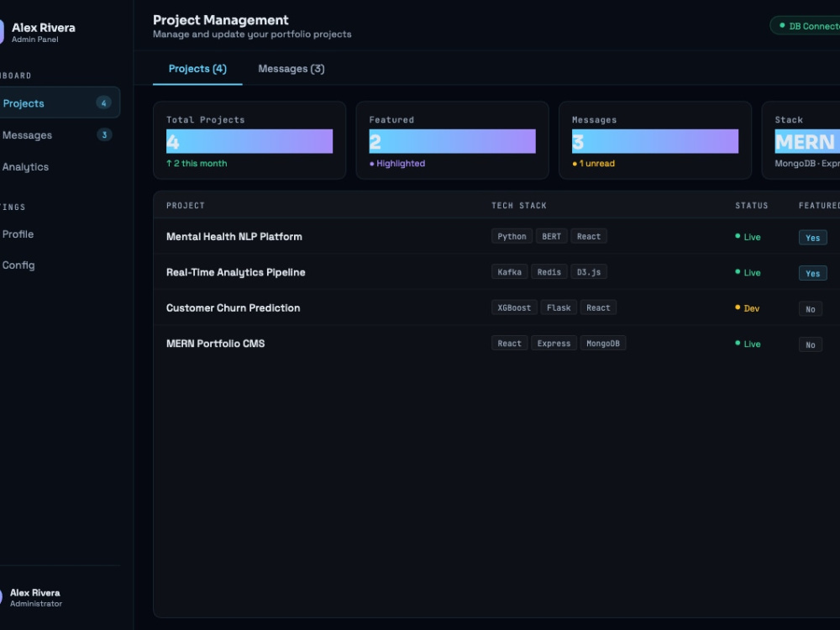Image resolution: width=840 pixels, height=630 pixels.
Task: Click the PROJECT column header
Action: pyautogui.click(x=186, y=206)
